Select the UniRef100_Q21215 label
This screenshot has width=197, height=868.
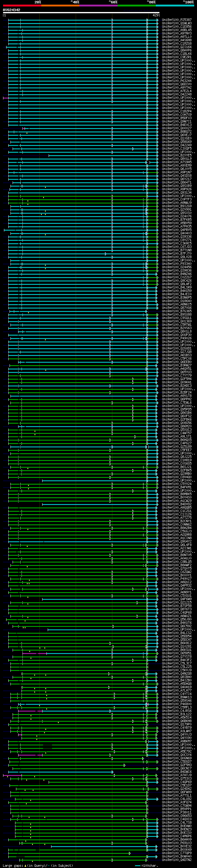(x=177, y=603)
